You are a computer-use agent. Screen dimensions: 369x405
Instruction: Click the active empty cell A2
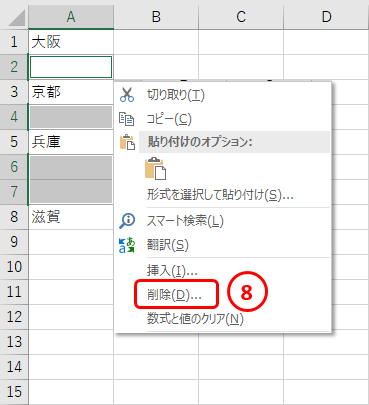click(71, 67)
